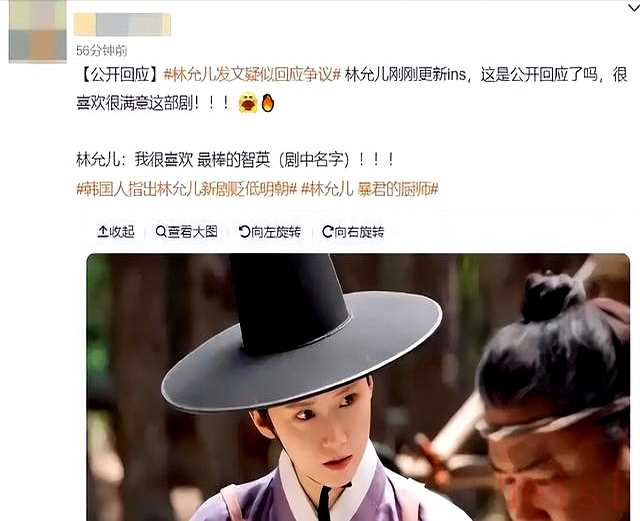Open hashtag #林允儿 暴君的厨师#

tap(370, 189)
